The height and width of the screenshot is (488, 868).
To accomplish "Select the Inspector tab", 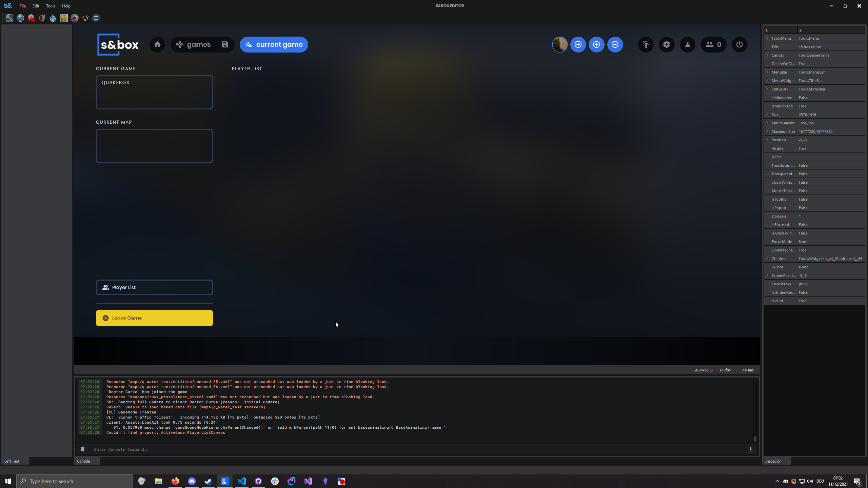I will click(776, 461).
